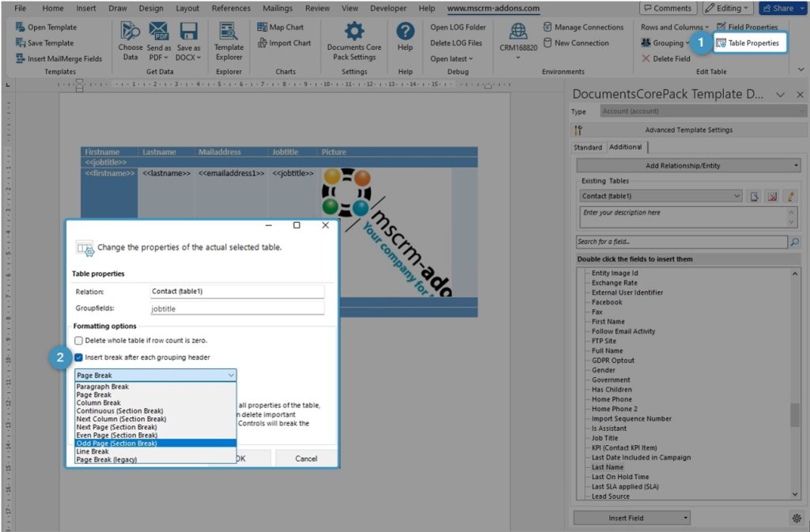Insert MailMerge Fields from ribbon
The image size is (810, 532).
coord(59,58)
